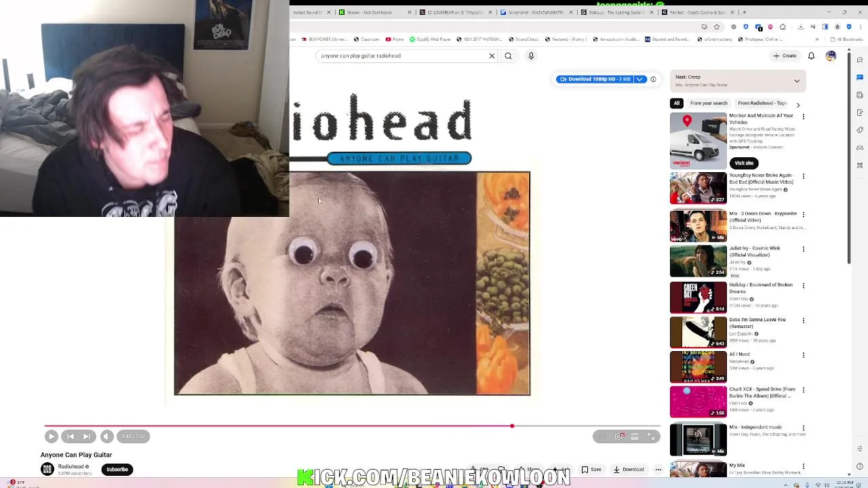Screen dimensions: 868x488
Task: Enter fullscreen on video player
Action: pyautogui.click(x=651, y=436)
